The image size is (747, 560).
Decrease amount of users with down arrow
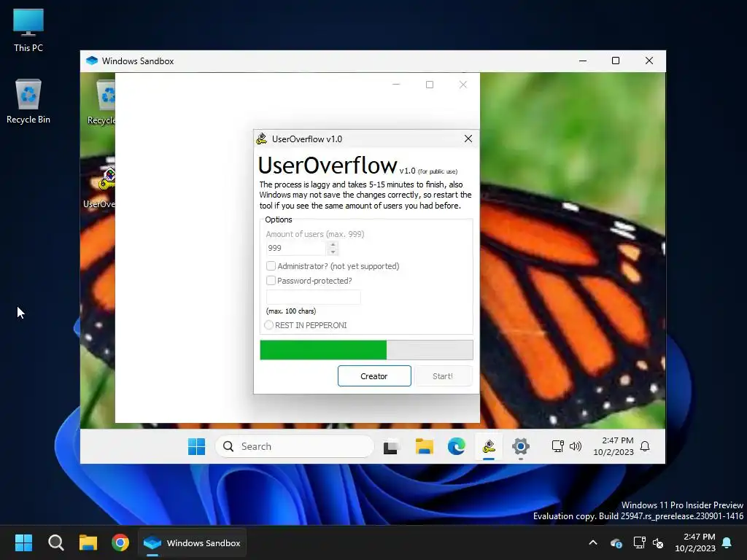point(333,252)
